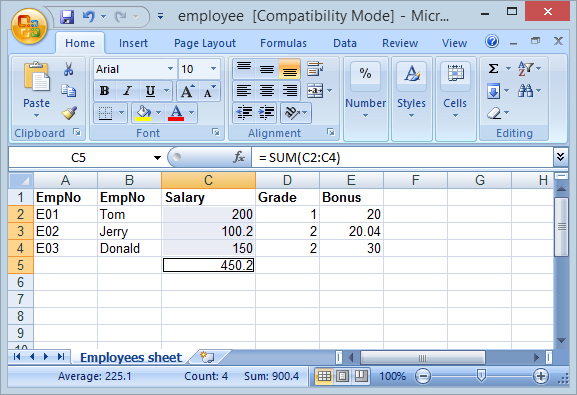This screenshot has height=395, width=577.
Task: Open the Formulas tab
Action: [283, 43]
